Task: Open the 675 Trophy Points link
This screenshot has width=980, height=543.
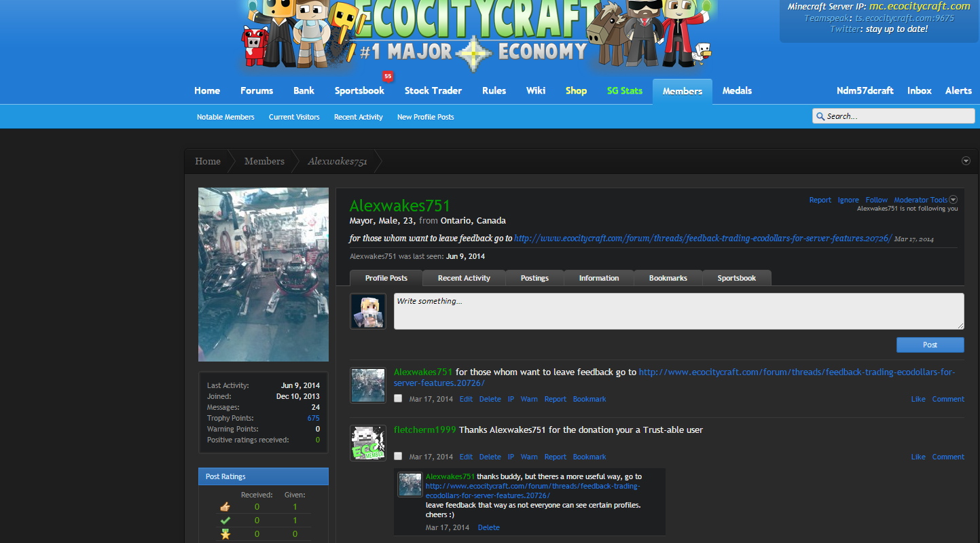Action: 313,418
